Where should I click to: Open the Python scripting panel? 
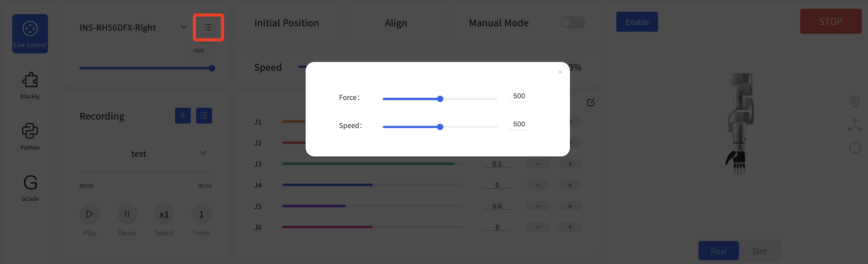[30, 136]
